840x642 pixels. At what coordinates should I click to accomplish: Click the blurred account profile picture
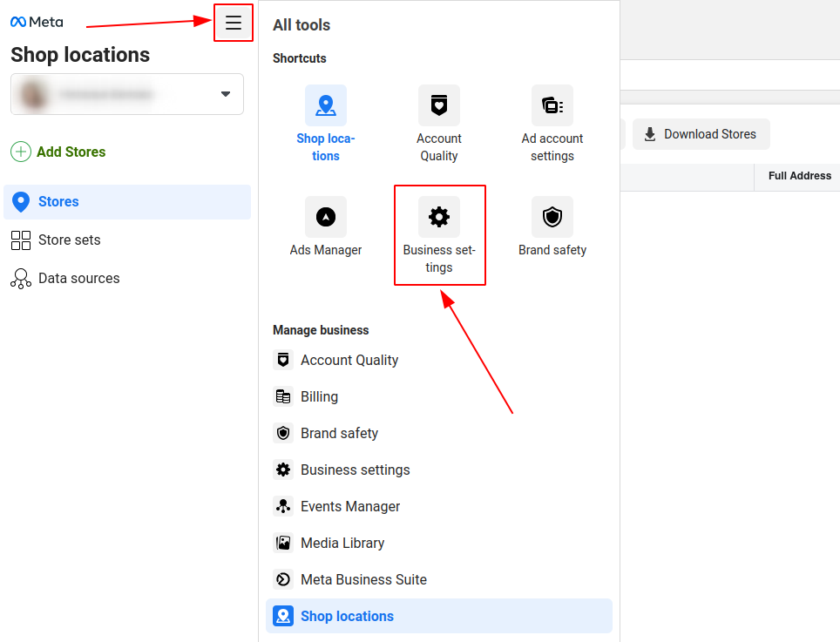(x=33, y=94)
